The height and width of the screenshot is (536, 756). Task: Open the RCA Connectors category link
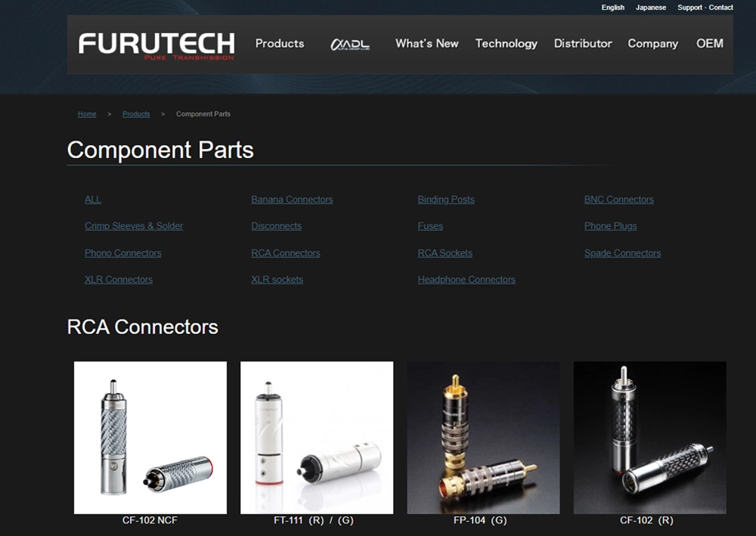point(286,253)
